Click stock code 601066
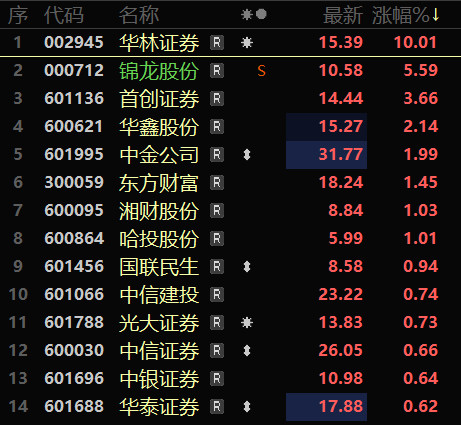This screenshot has width=461, height=425. [x=74, y=295]
